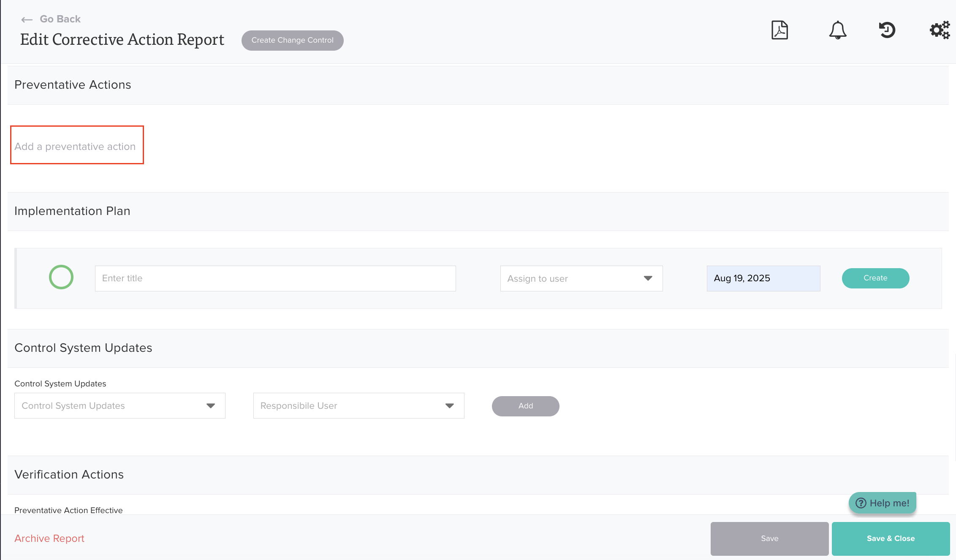This screenshot has width=956, height=560.
Task: Click question mark icon in Help me
Action: 861,503
